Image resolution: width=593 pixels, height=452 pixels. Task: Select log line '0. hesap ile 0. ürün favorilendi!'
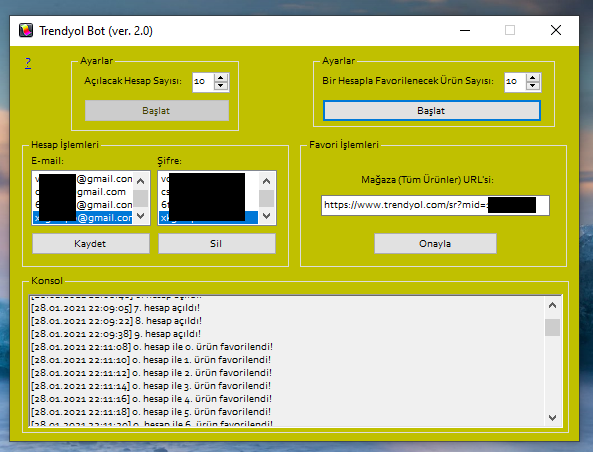(152, 347)
